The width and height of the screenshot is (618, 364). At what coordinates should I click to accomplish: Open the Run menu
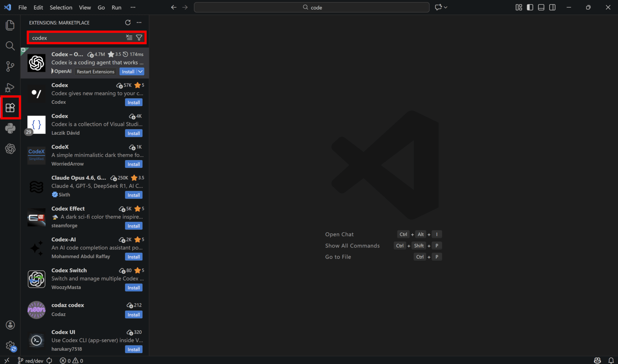click(116, 7)
